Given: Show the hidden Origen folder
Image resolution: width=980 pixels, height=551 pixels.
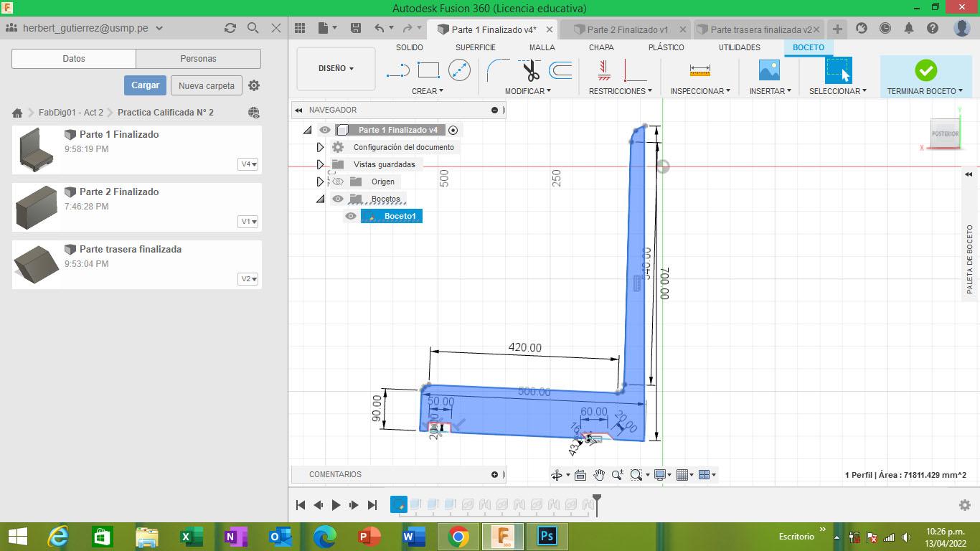Looking at the screenshot, I should [338, 182].
